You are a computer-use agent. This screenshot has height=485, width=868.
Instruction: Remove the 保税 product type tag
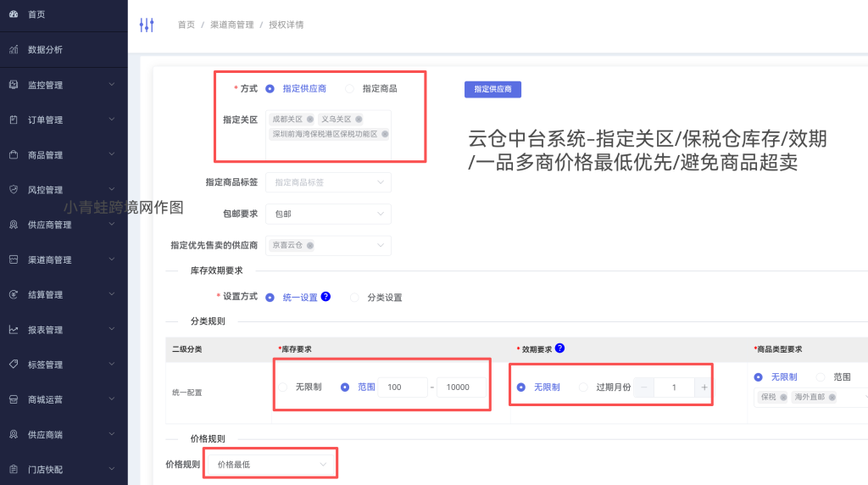click(x=783, y=397)
